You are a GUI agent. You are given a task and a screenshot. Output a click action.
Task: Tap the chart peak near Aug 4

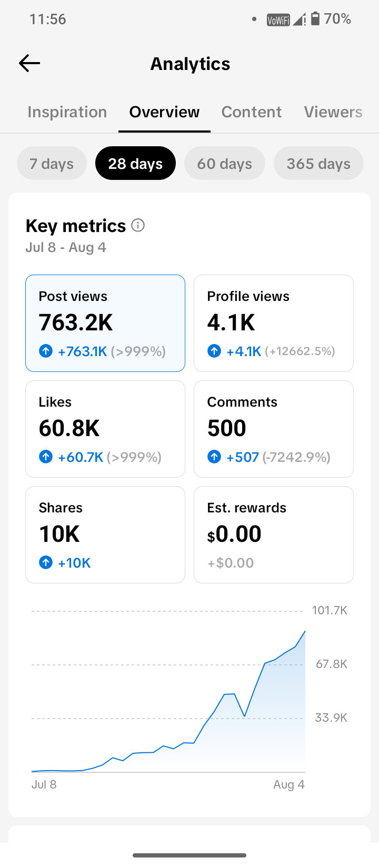[x=305, y=631]
